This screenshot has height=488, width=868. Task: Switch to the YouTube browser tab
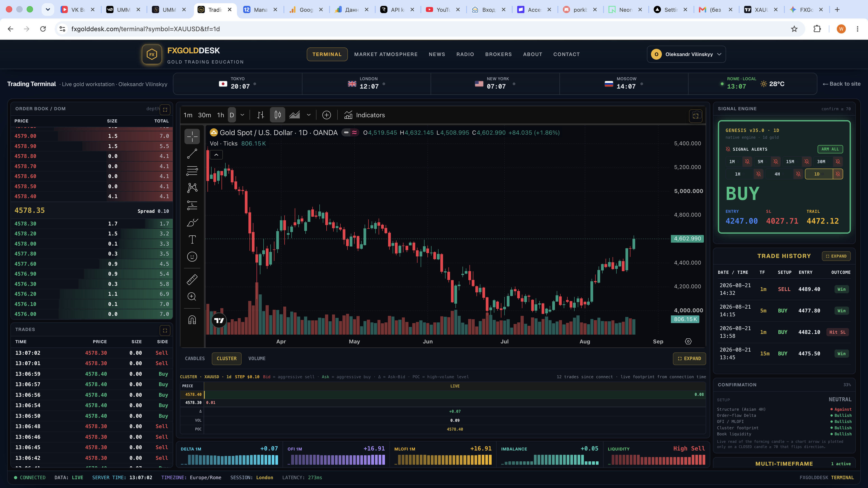click(443, 10)
